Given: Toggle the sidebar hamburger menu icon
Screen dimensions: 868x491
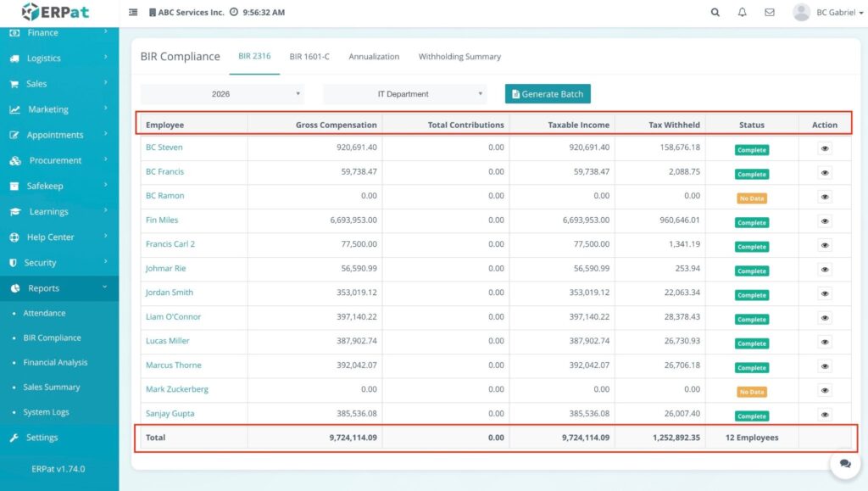Looking at the screenshot, I should (x=133, y=13).
